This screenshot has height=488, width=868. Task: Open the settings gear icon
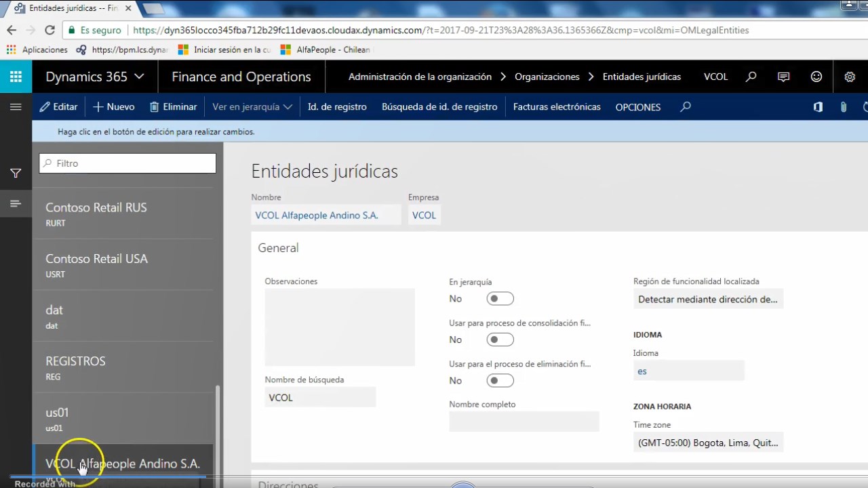click(850, 77)
